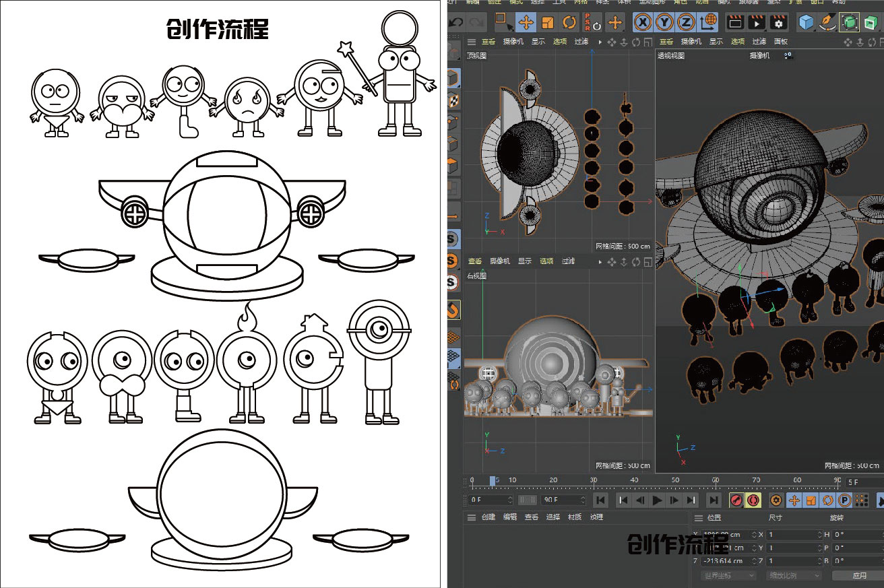Image resolution: width=884 pixels, height=588 pixels.
Task: Switch to Points mode in left palette
Action: [x=453, y=122]
